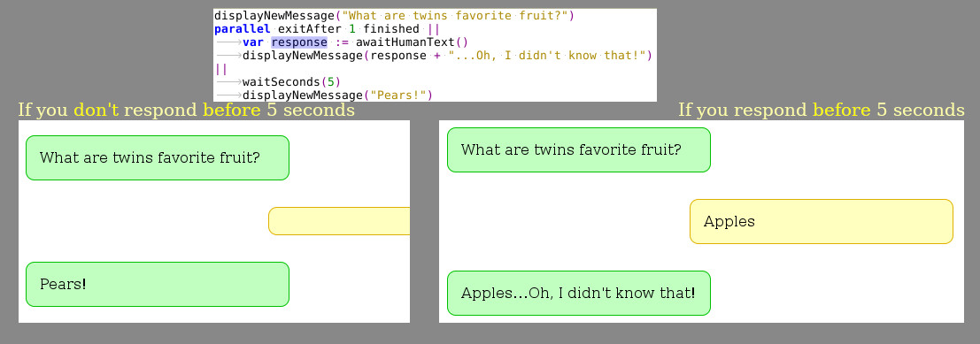Click the highlighted 'response' variable in code

(x=298, y=42)
